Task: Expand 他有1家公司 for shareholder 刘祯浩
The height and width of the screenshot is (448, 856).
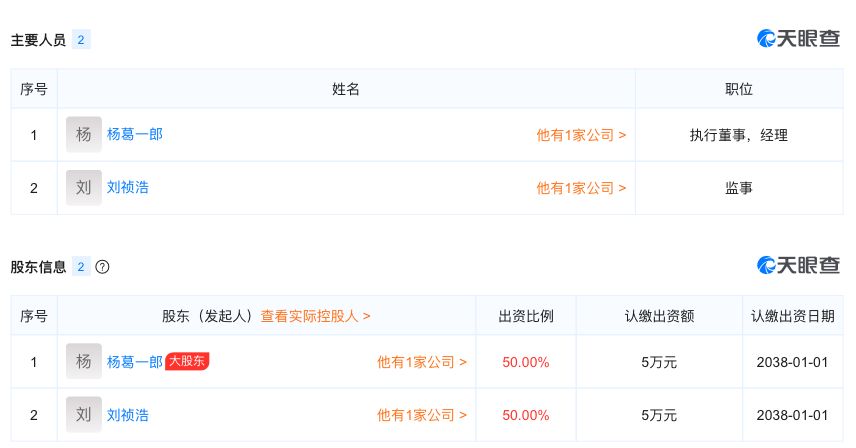Action: tap(421, 415)
